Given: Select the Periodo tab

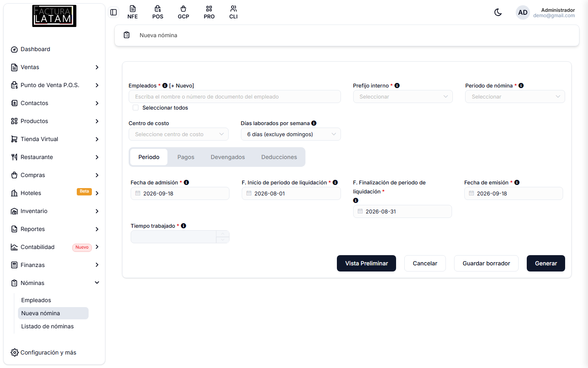Looking at the screenshot, I should [x=149, y=157].
